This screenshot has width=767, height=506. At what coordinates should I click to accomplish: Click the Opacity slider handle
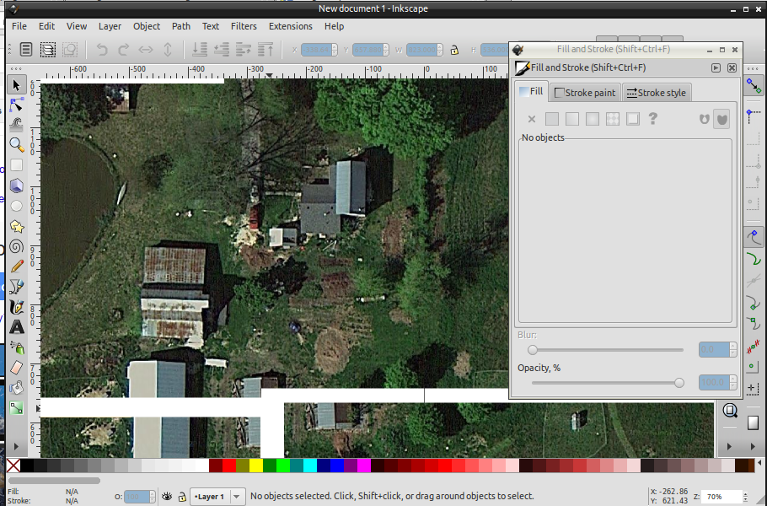pos(679,382)
